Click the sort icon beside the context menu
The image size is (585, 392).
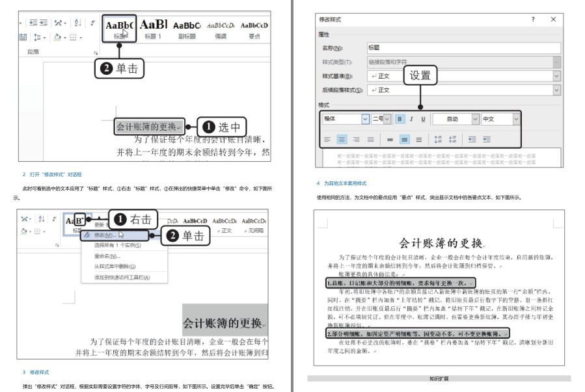coord(42,218)
